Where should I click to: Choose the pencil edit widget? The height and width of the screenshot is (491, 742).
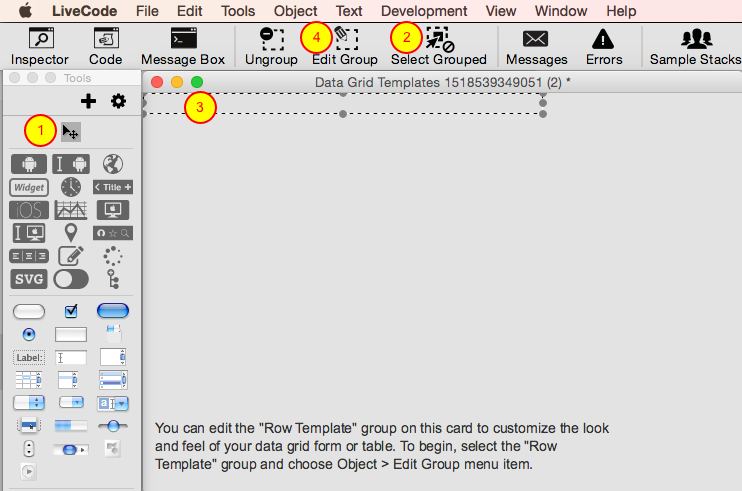click(71, 256)
